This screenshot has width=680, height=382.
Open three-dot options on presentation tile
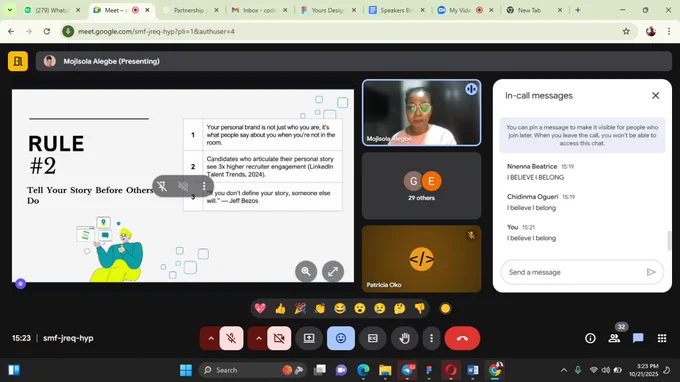click(204, 186)
